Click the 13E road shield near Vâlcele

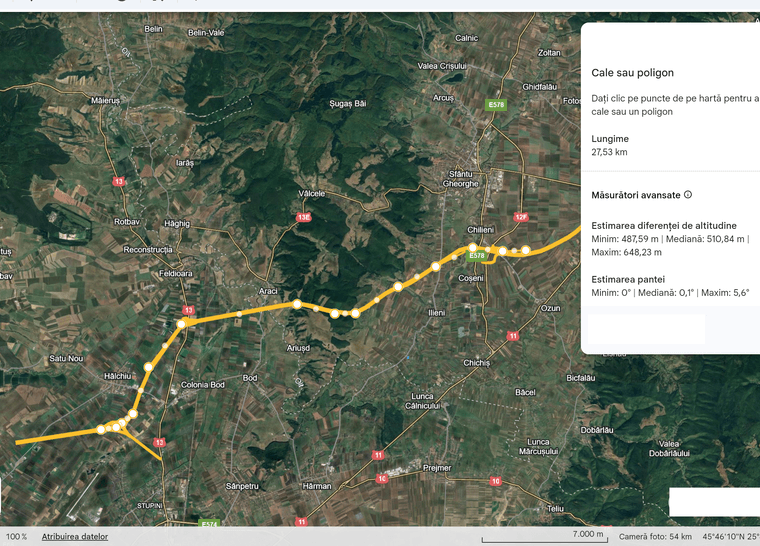304,217
